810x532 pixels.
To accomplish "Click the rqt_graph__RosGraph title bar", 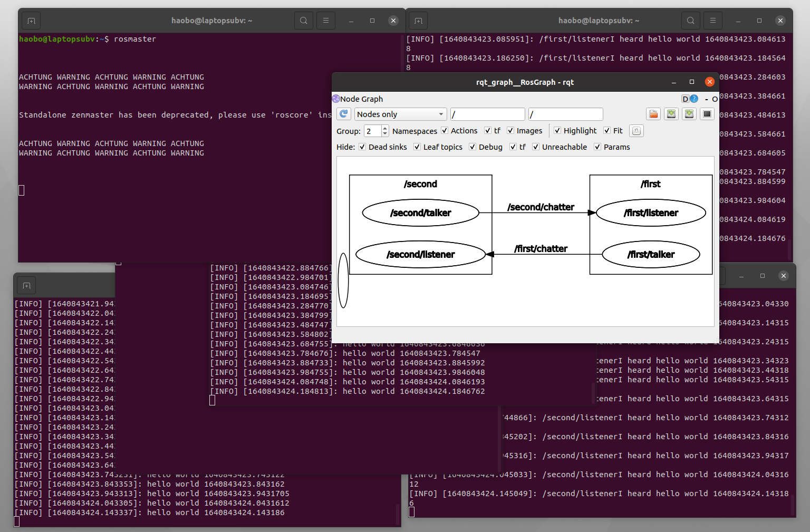I will tap(525, 82).
